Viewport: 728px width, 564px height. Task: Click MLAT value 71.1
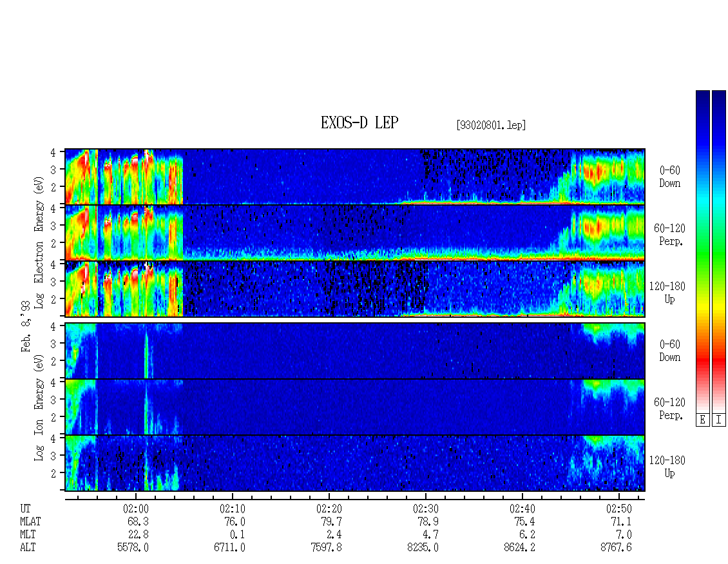(x=621, y=521)
